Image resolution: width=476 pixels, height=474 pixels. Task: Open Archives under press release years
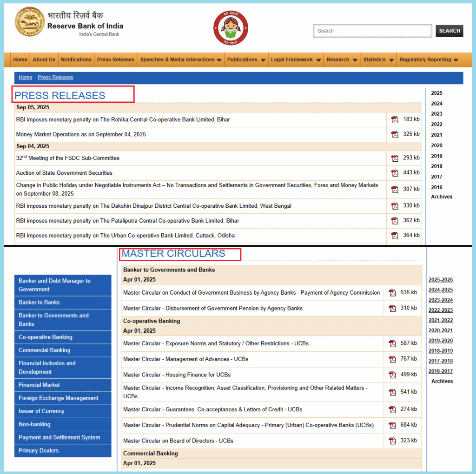[x=442, y=197]
